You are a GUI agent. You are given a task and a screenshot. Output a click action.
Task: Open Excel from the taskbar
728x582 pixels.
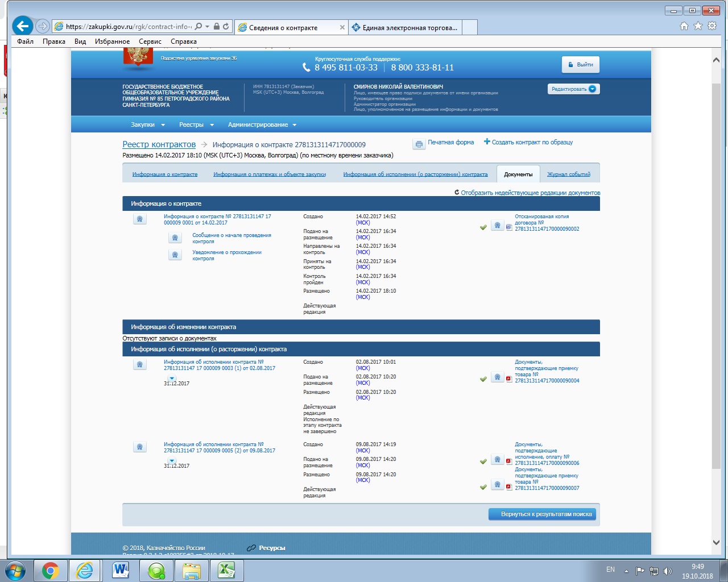click(x=227, y=570)
